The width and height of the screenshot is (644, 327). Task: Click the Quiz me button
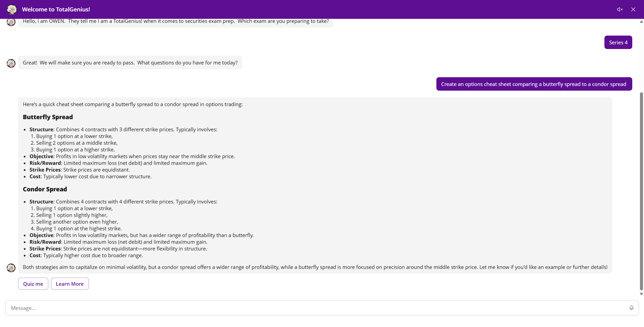pyautogui.click(x=33, y=284)
